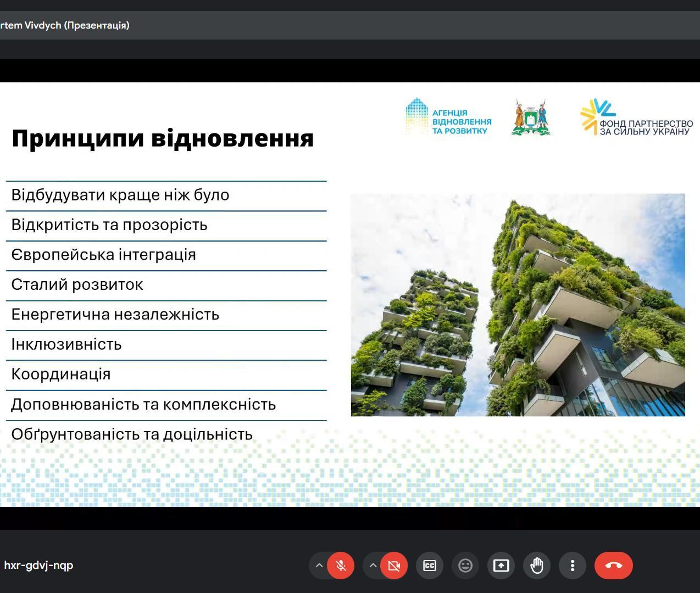Click the city coat of arms emblem
The image size is (700, 593).
531,115
